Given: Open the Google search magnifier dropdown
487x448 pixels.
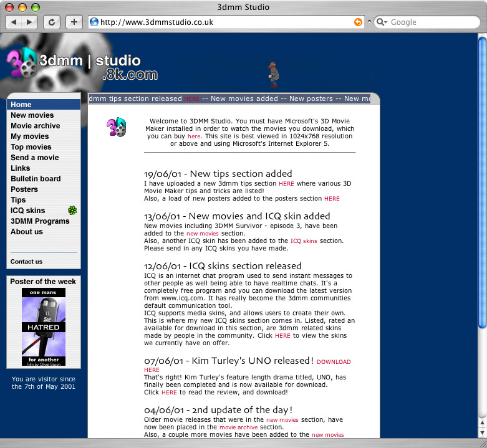Looking at the screenshot, I should coord(382,22).
